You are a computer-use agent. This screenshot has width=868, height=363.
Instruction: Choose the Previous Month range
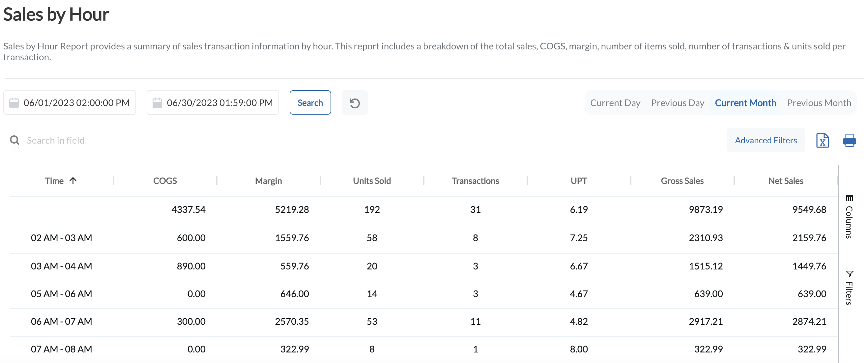coord(819,103)
